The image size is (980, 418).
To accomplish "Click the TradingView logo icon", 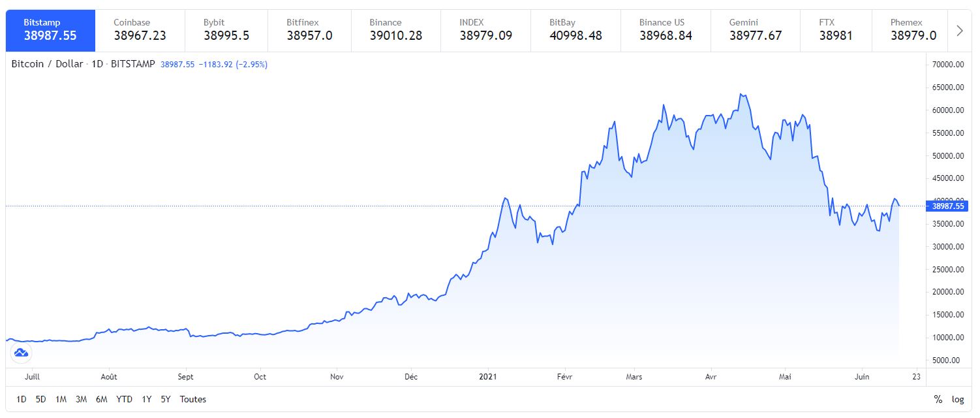I will pyautogui.click(x=21, y=353).
